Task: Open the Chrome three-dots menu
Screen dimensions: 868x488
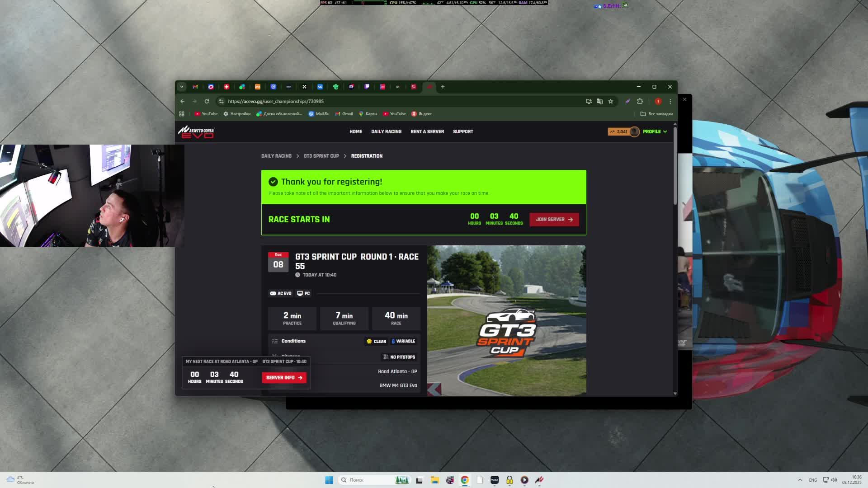Action: (670, 101)
